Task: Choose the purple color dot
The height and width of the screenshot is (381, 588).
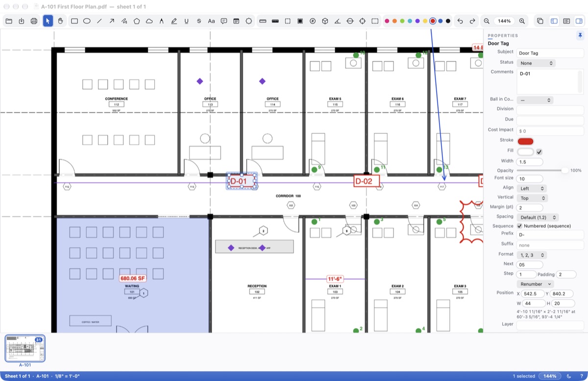Action: [417, 21]
